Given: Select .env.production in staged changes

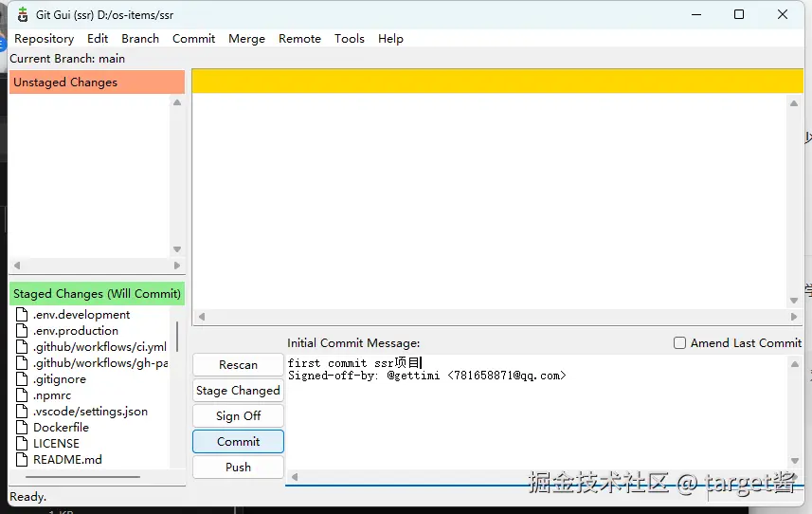Looking at the screenshot, I should (76, 331).
